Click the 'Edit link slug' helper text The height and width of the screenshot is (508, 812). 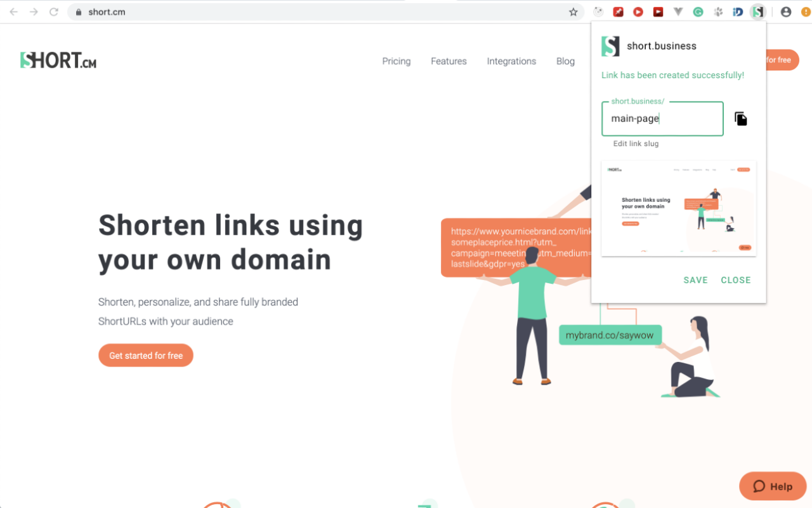pyautogui.click(x=636, y=144)
